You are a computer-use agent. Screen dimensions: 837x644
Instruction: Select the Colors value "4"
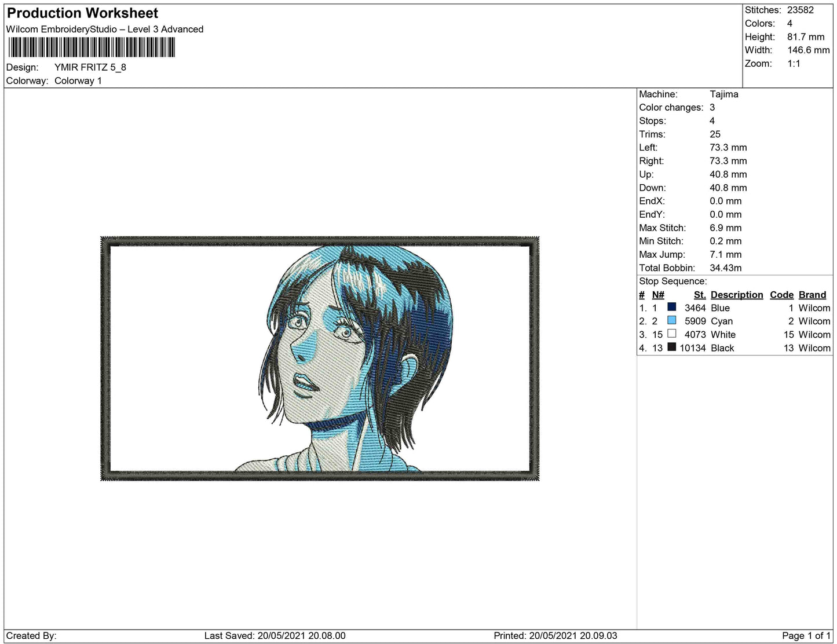[790, 23]
